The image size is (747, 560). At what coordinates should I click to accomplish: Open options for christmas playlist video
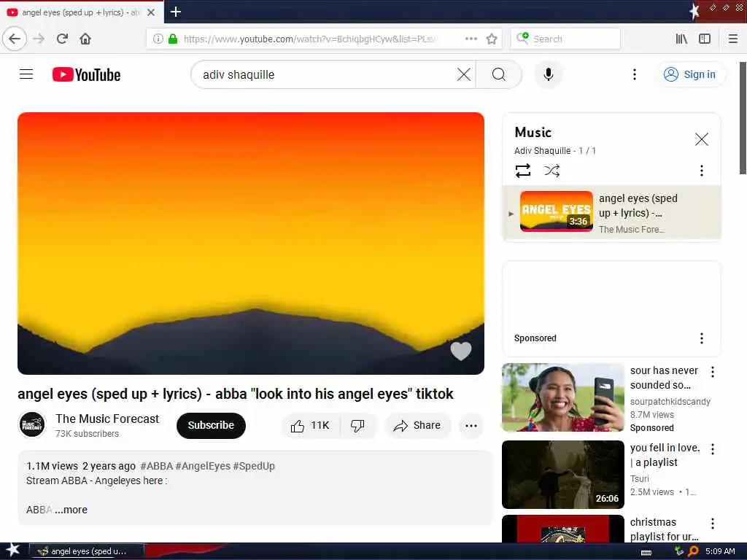pos(712,524)
